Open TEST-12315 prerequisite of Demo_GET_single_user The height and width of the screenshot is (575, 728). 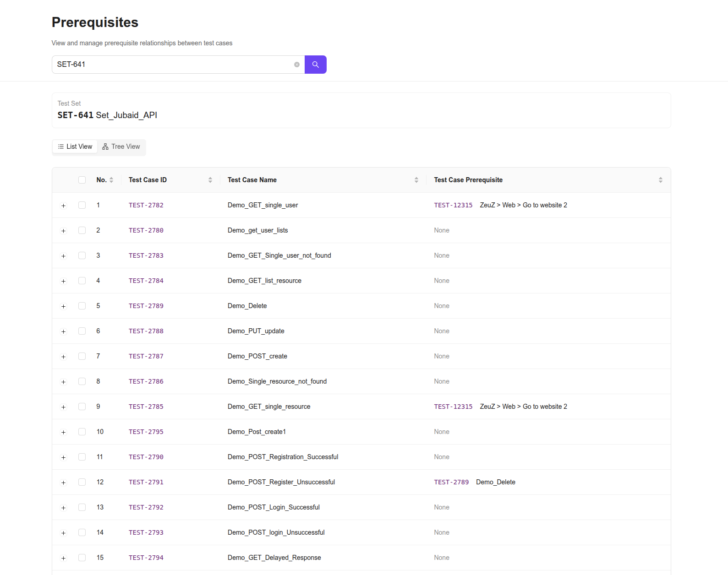[453, 205]
